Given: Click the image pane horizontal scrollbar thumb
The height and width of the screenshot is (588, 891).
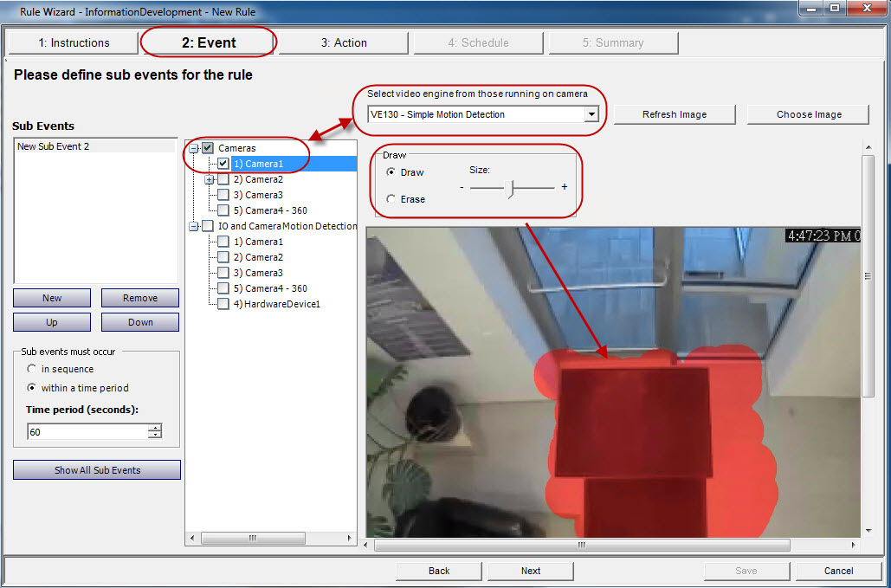Looking at the screenshot, I should click(x=582, y=545).
